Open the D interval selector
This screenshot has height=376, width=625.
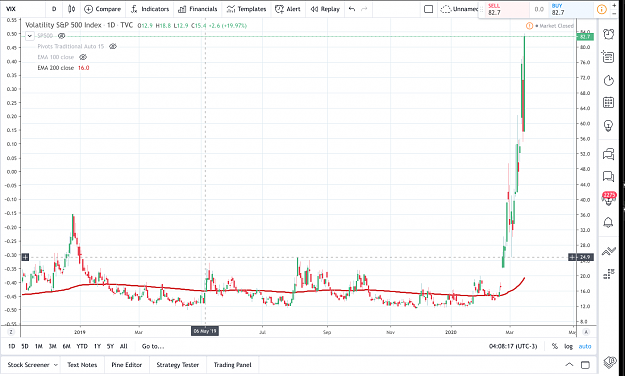tap(54, 9)
